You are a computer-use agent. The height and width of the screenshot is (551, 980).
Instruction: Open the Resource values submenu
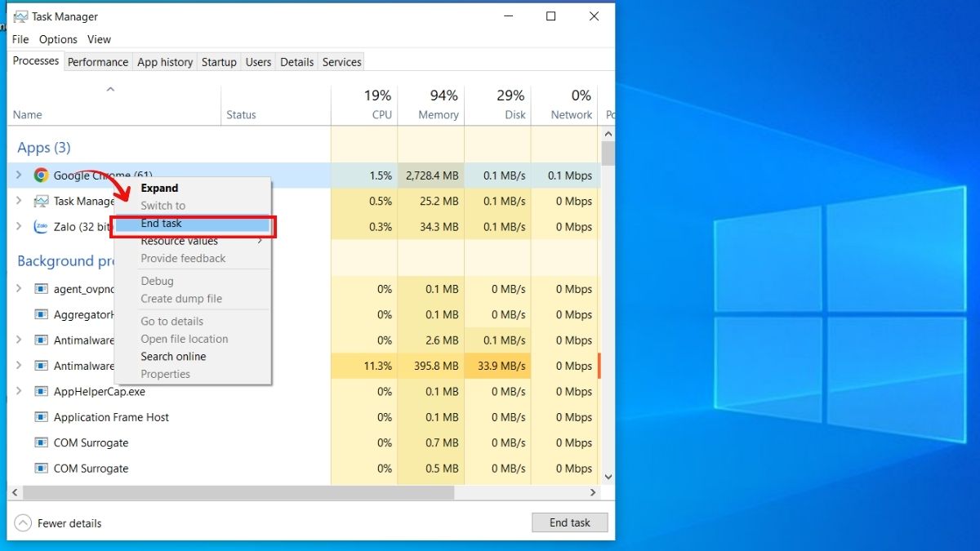tap(193, 241)
